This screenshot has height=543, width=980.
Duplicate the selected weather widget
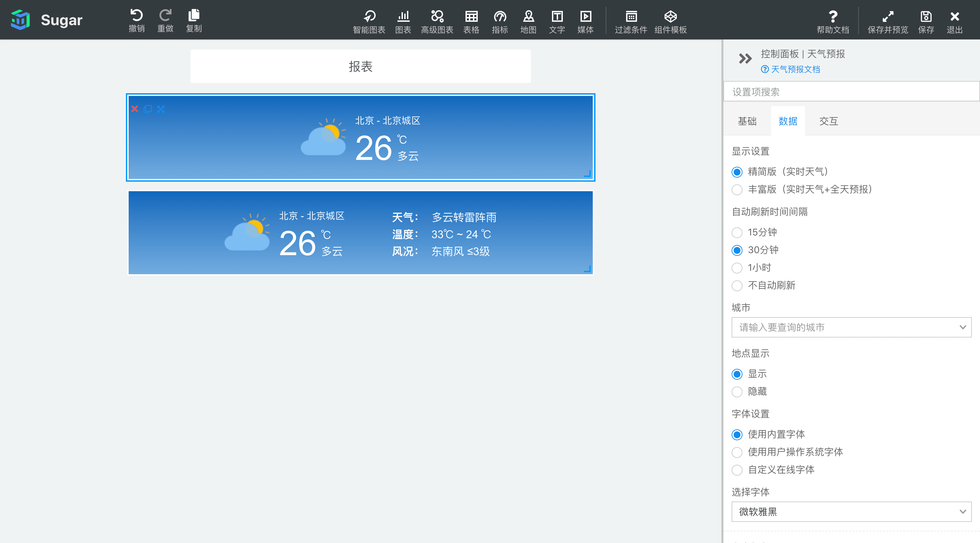(x=148, y=109)
